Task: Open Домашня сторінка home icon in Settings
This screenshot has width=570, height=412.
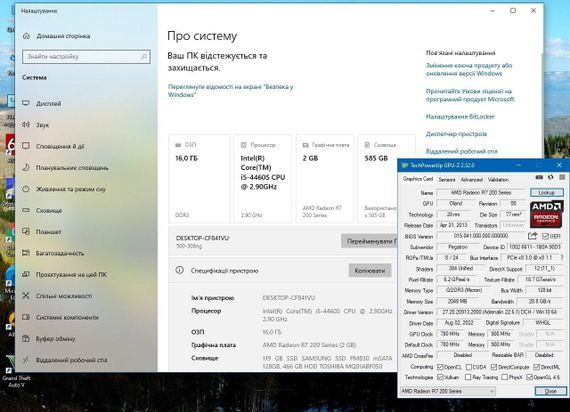Action: 26,36
